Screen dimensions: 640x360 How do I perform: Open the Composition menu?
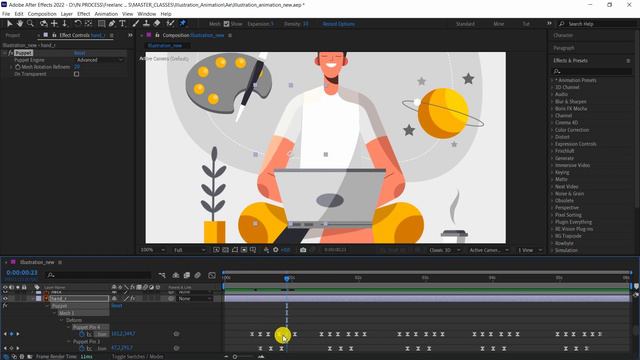click(x=42, y=14)
